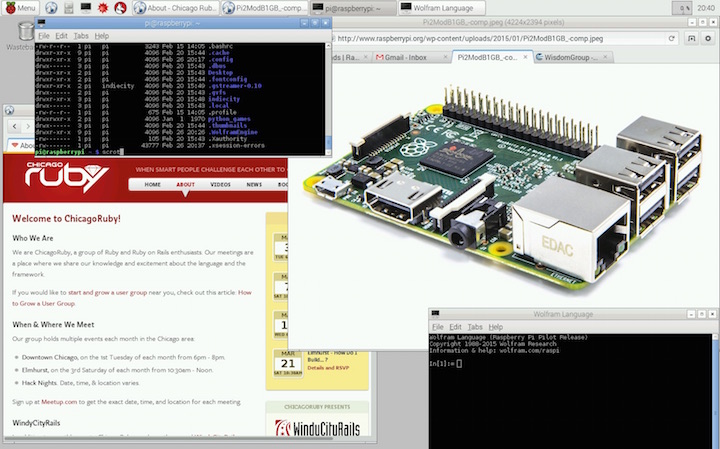Close the Gmail - Inbox tab
The width and height of the screenshot is (720, 449).
pos(445,57)
